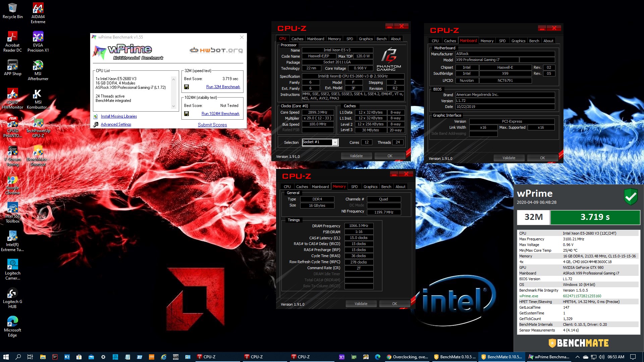Select the Core Speed 2899.3 MHz field
This screenshot has width=644, height=362.
pyautogui.click(x=318, y=112)
